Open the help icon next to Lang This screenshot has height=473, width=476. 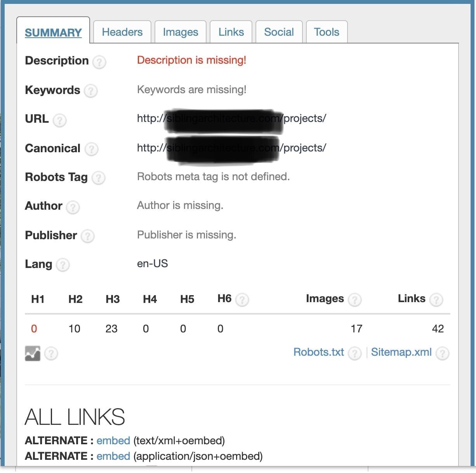coord(63,265)
